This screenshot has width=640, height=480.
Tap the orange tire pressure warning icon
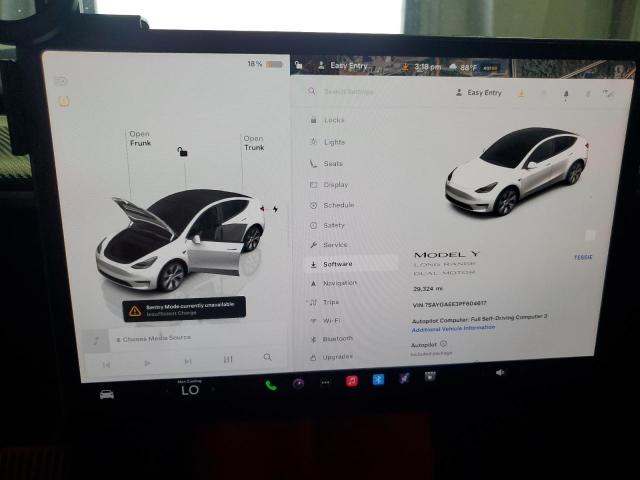64,101
